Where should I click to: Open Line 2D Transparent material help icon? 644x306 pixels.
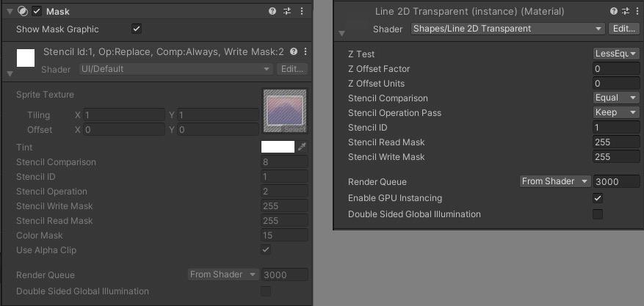614,12
